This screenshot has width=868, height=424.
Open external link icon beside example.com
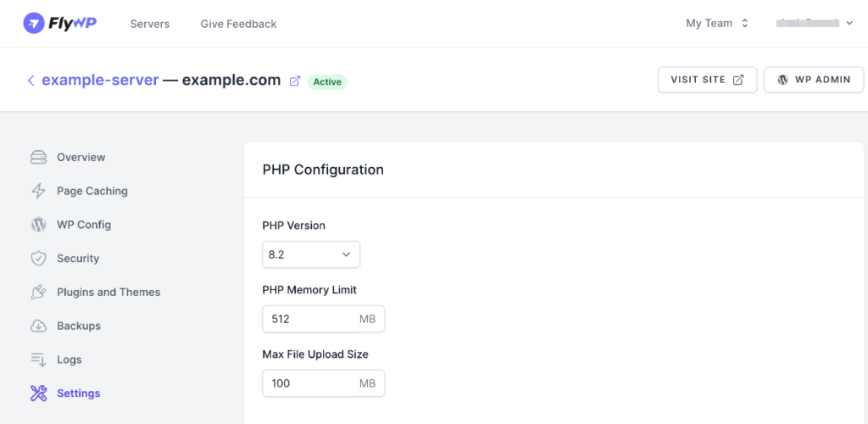[295, 81]
